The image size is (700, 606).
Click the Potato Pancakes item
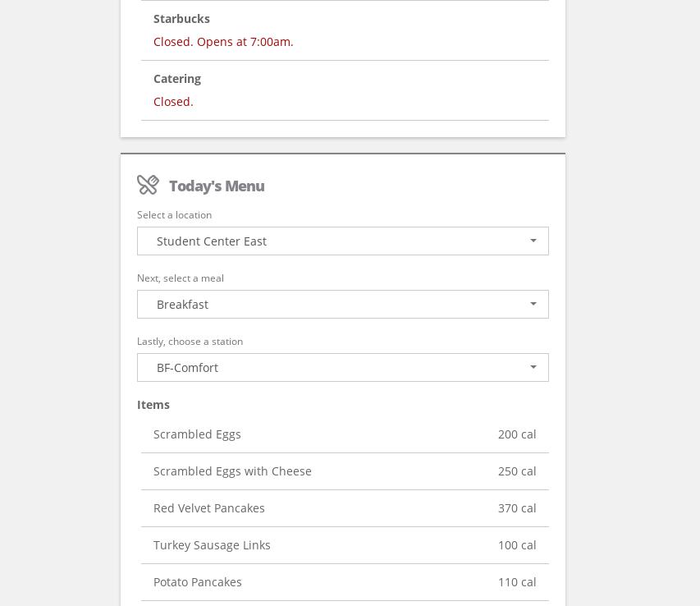pos(198,582)
